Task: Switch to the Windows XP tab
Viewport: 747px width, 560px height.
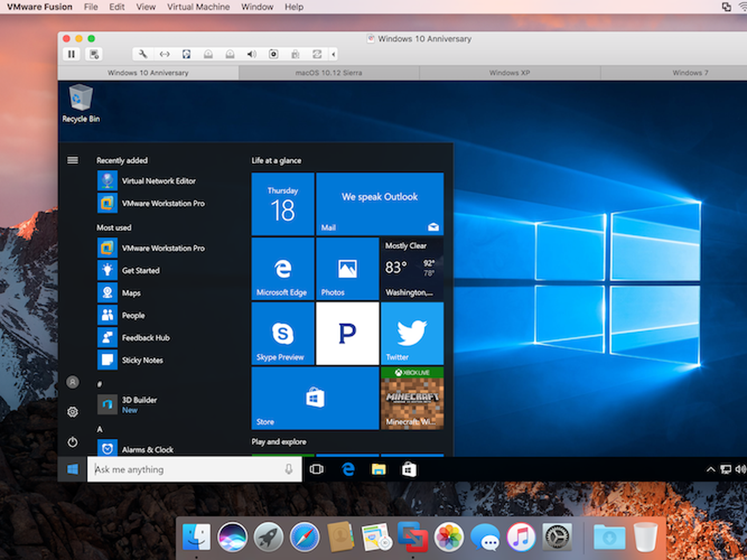Action: click(509, 73)
